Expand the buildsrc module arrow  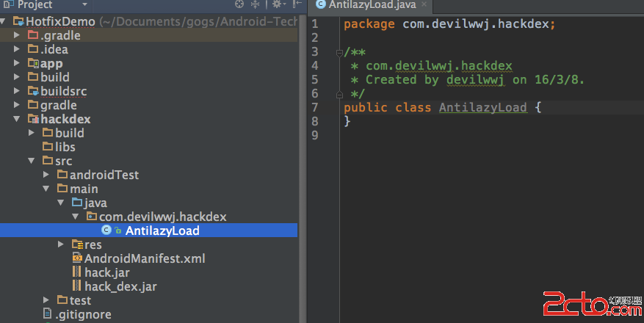[x=16, y=91]
